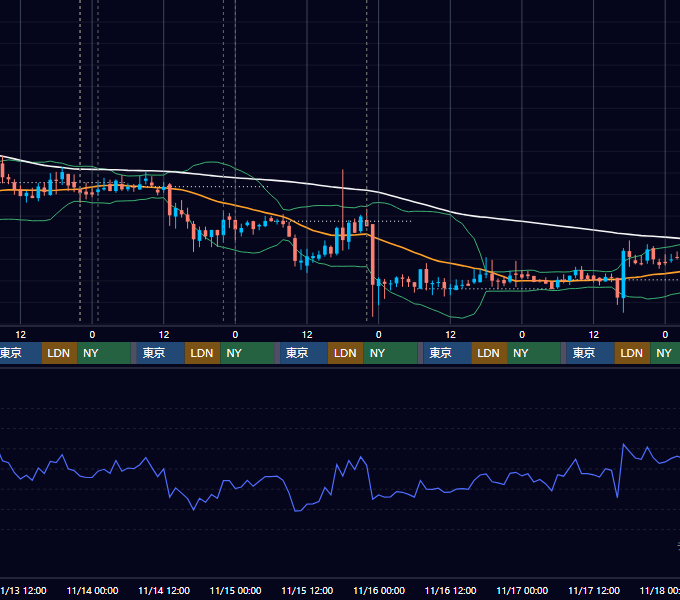Select the LDN session block for 11/15
The image size is (680, 600).
tap(346, 353)
